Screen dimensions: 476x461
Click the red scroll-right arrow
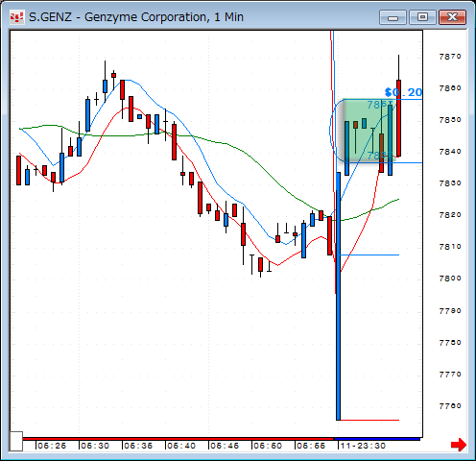[459, 445]
